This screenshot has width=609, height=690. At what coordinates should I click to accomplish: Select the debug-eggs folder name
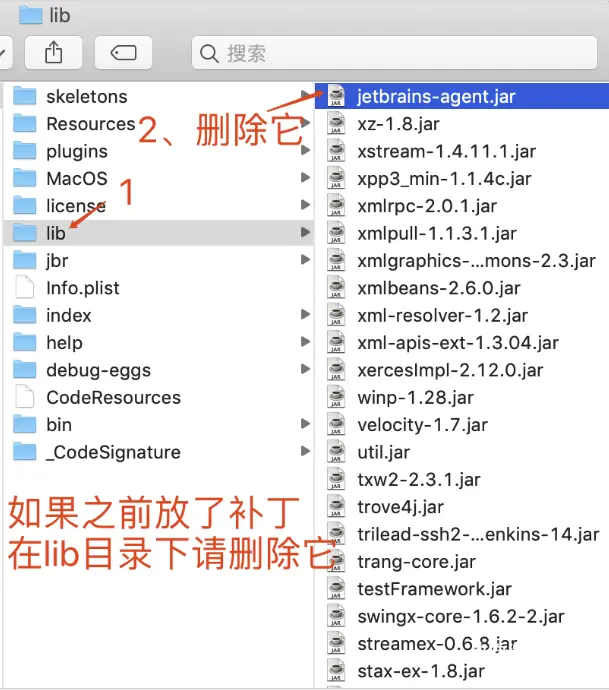click(x=99, y=371)
